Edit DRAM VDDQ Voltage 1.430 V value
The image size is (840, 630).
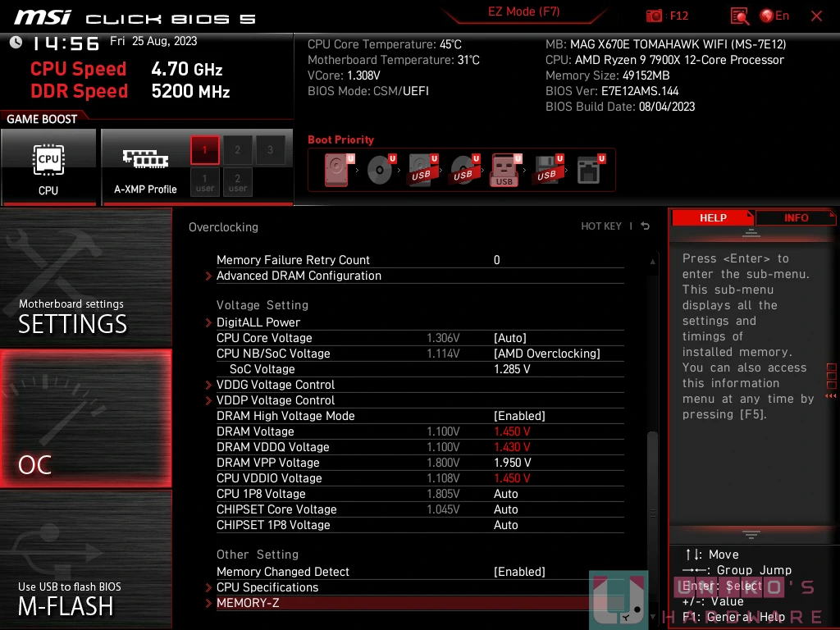[x=512, y=447]
